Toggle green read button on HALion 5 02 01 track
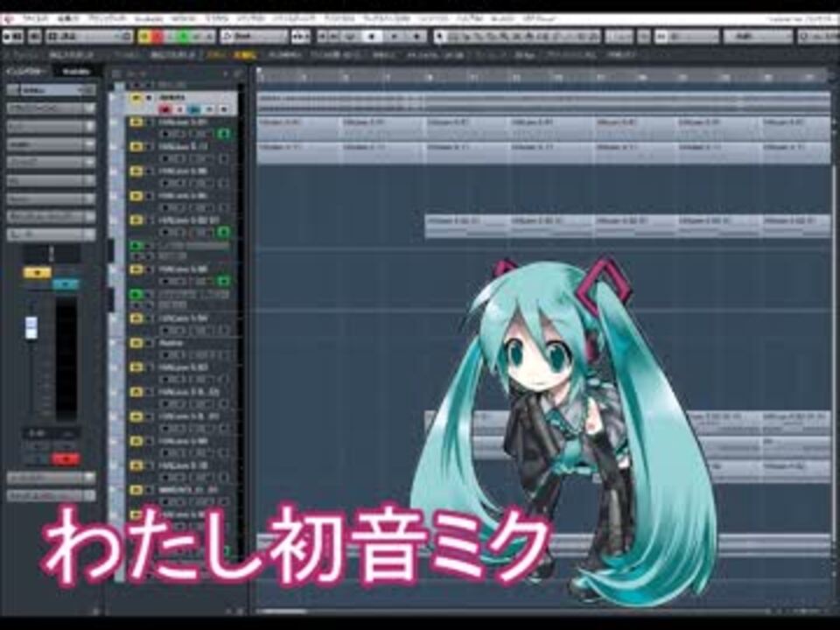 pyautogui.click(x=223, y=232)
